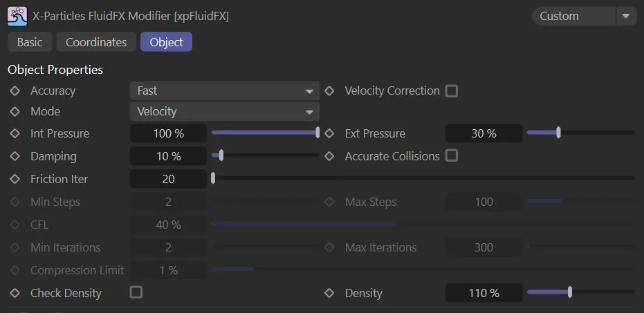
Task: Click the Friction Iter value field
Action: pyautogui.click(x=168, y=179)
